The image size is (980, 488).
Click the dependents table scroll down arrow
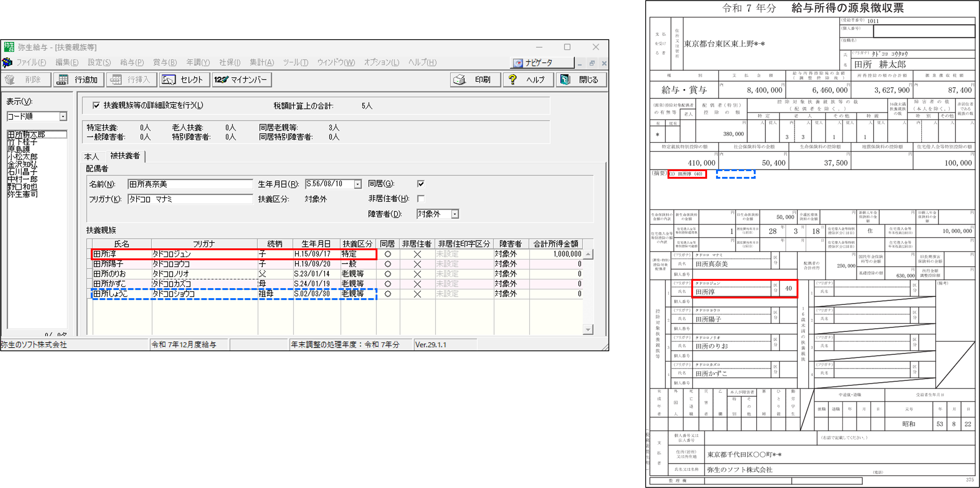point(588,330)
